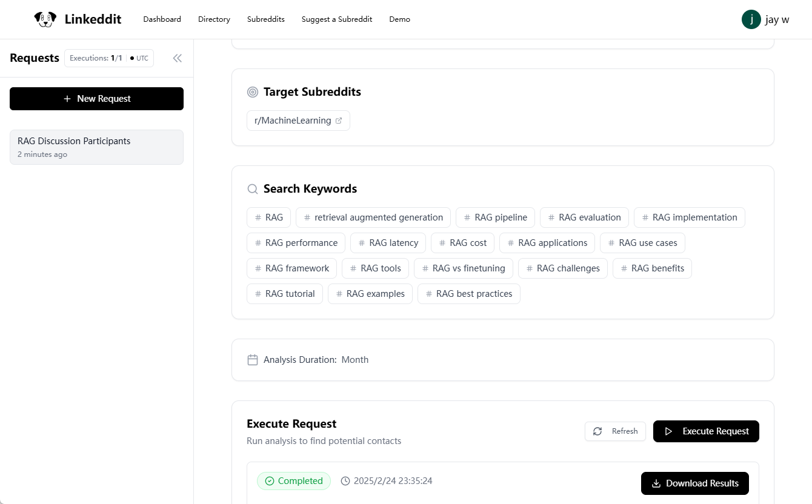The height and width of the screenshot is (504, 812).
Task: Click the RAG benefits keyword tag
Action: pos(652,268)
